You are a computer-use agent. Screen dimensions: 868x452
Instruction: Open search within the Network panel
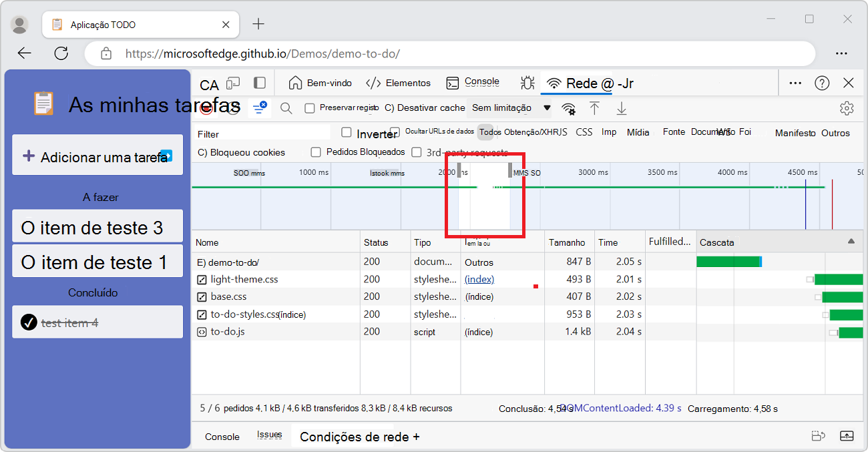click(286, 107)
